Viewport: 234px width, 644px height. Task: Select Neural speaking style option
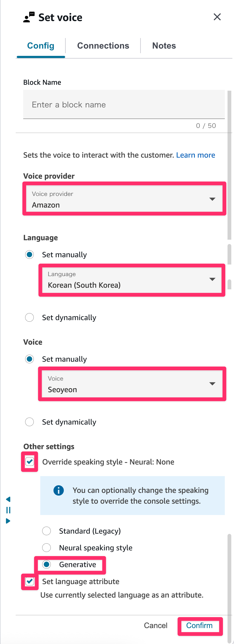coord(47,548)
